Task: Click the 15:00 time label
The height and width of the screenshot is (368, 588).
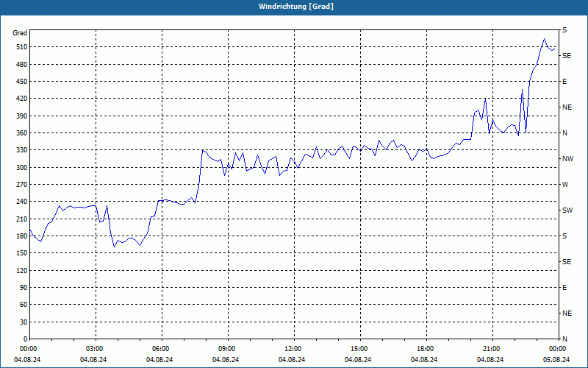Action: click(x=359, y=349)
